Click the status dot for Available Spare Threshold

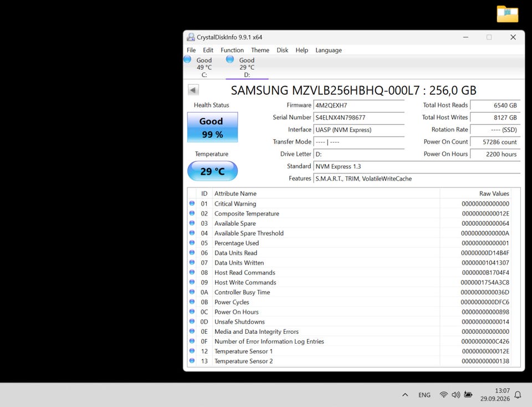(192, 233)
